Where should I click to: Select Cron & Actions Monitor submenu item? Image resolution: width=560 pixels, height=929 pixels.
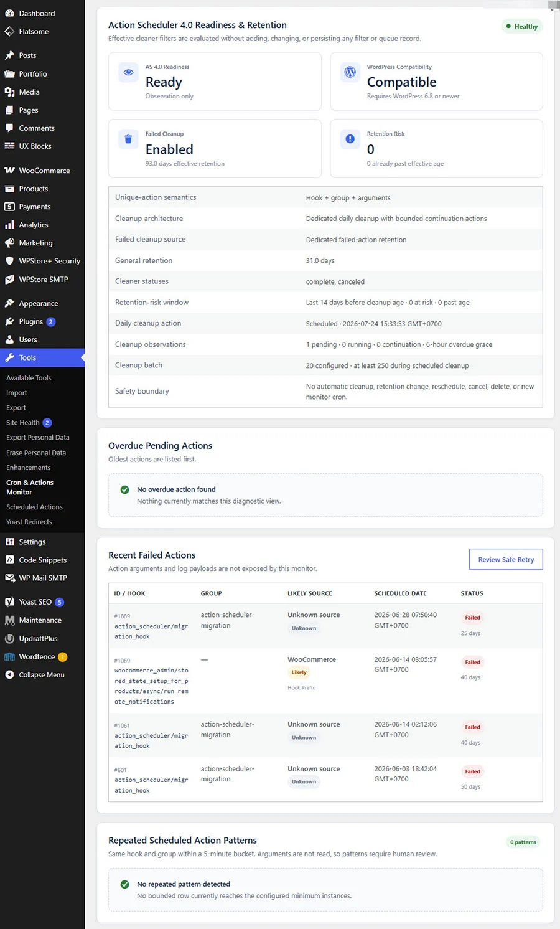pyautogui.click(x=30, y=487)
